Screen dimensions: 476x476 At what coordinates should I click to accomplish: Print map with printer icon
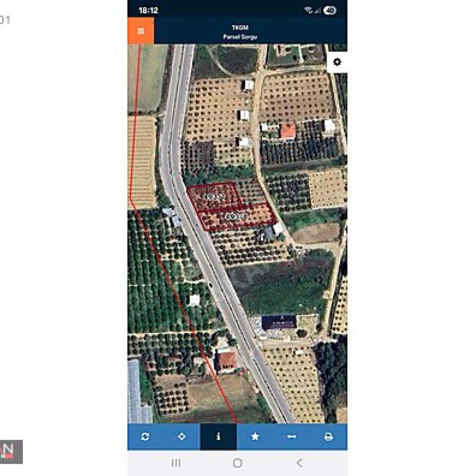coord(328,437)
